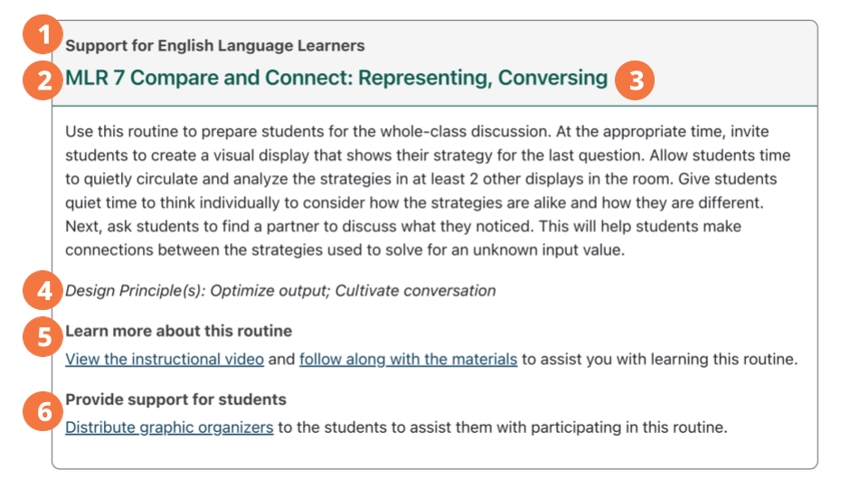
Task: Click the 'MLR 7 Compare and Connect' title
Action: [x=209, y=78]
